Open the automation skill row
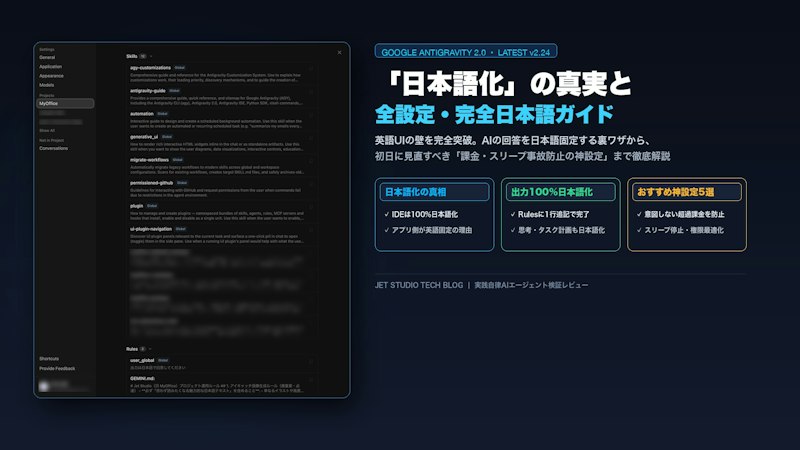This screenshot has width=800, height=450. coord(220,120)
